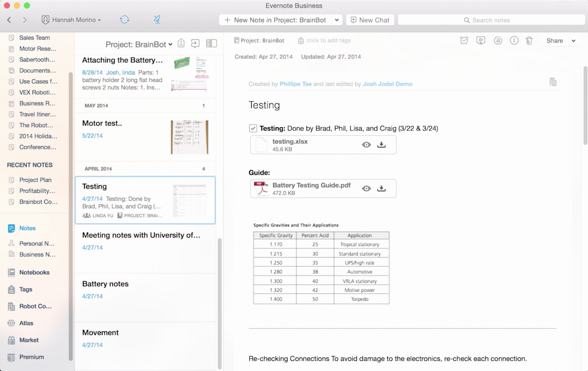Click the left sidebar scrollbar
This screenshot has height=371, width=588.
coord(71,216)
